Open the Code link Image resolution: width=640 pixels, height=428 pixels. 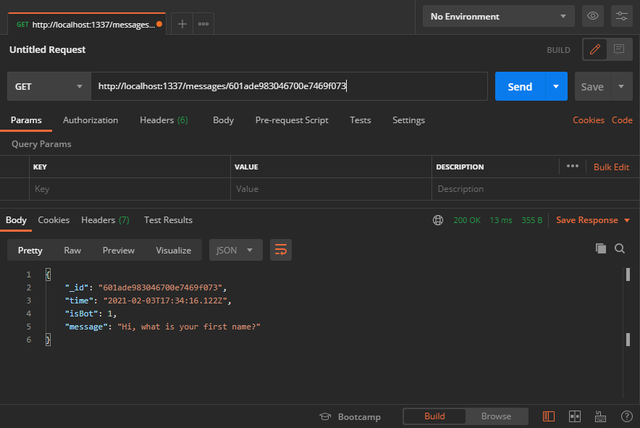[x=622, y=120]
